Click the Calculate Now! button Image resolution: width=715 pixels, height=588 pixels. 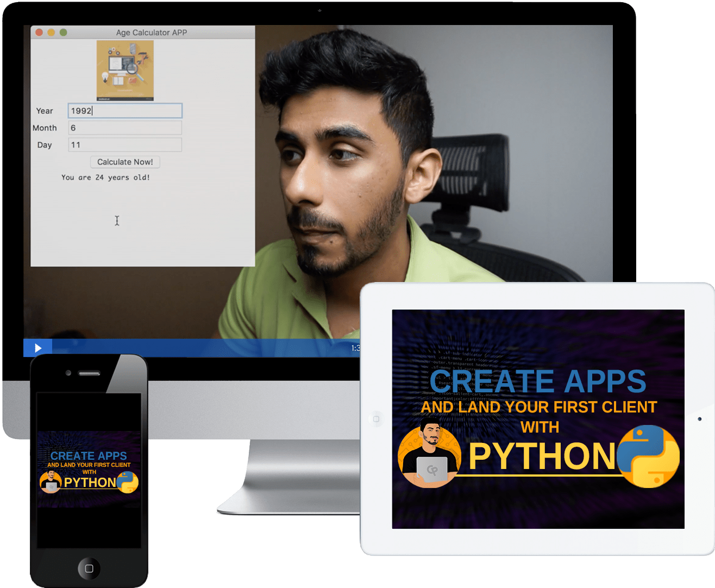pyautogui.click(x=125, y=162)
